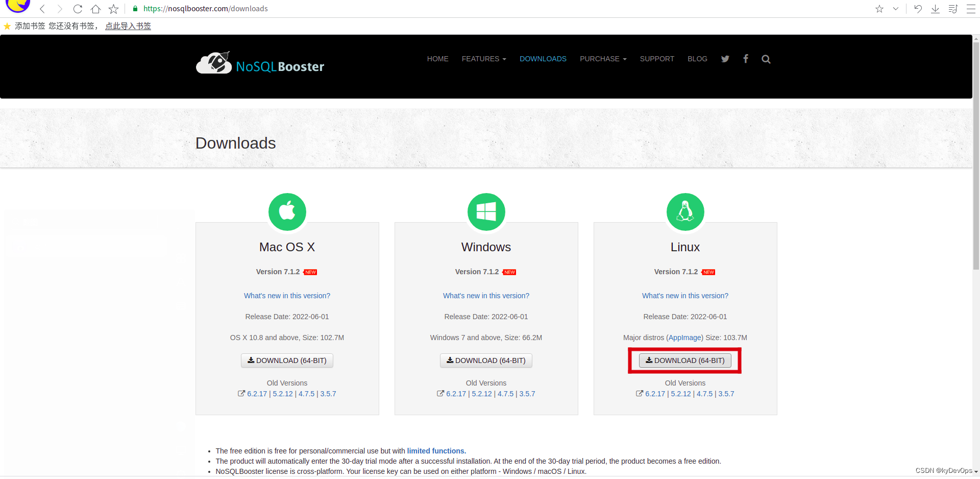980x479 pixels.
Task: Expand the FEATURES dropdown menu
Action: pyautogui.click(x=484, y=59)
